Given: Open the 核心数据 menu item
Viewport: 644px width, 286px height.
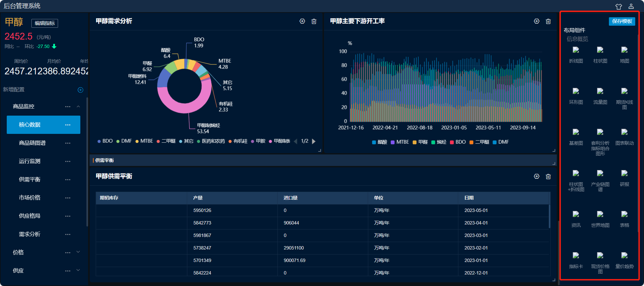Looking at the screenshot, I should pos(44,125).
